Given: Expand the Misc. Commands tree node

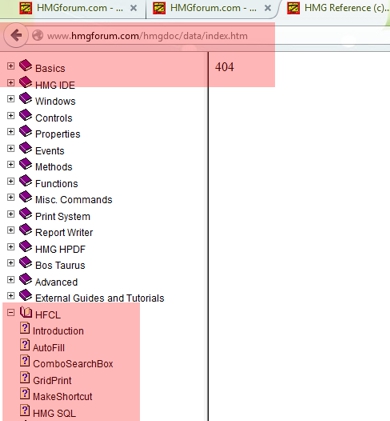Looking at the screenshot, I should pyautogui.click(x=11, y=197).
